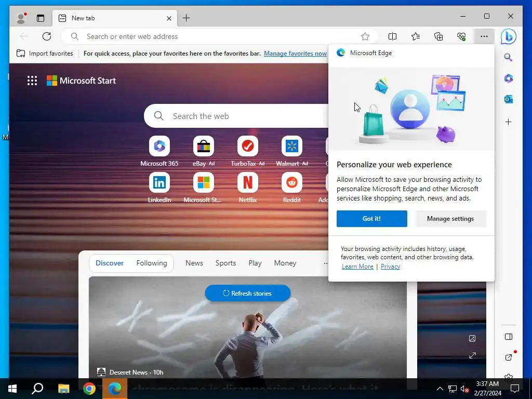Follow Manage favorites now link
Screen dimensions: 532x399
(x=296, y=54)
